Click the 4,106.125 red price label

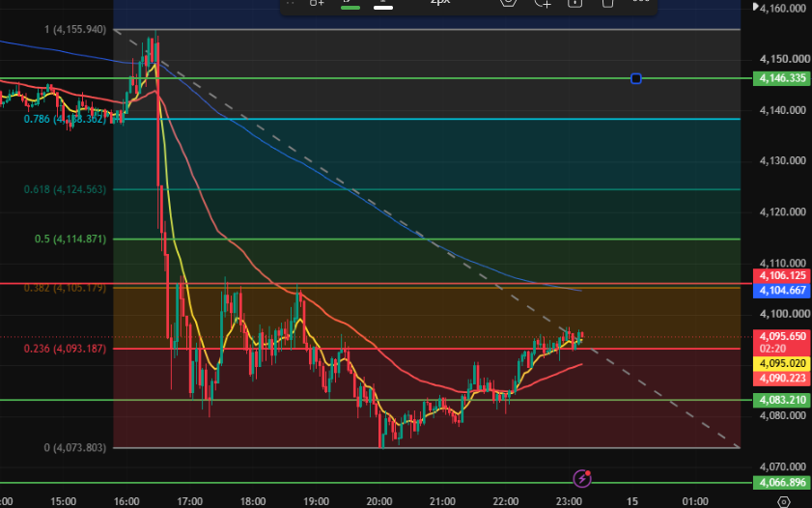(782, 275)
